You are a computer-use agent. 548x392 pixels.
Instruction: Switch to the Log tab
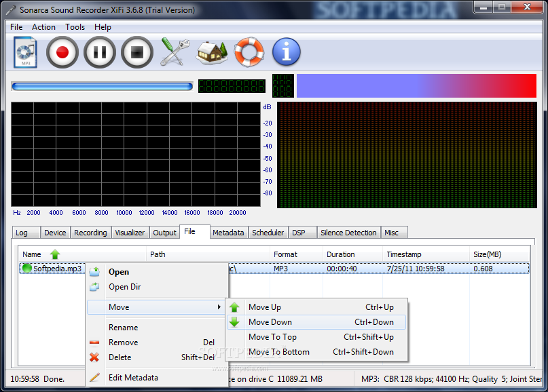pyautogui.click(x=26, y=233)
